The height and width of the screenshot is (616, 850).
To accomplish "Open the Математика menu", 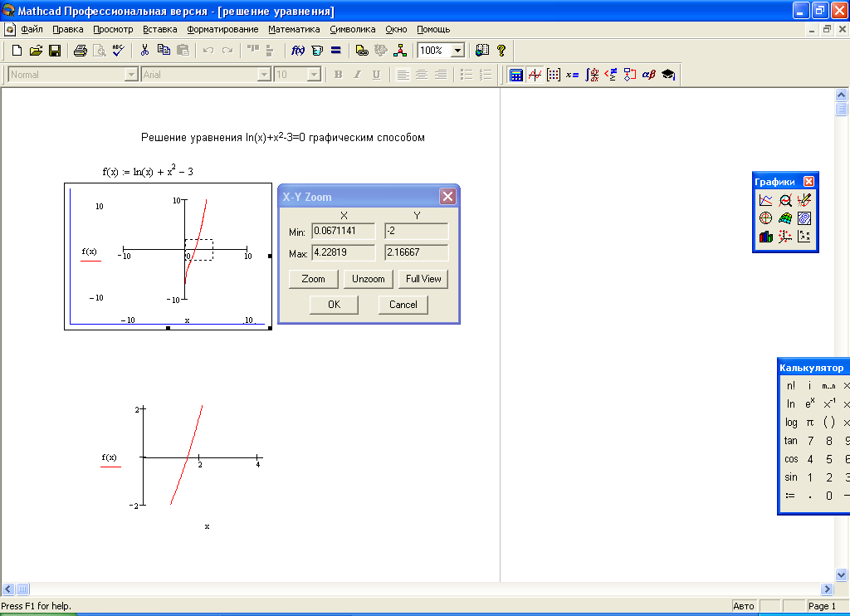I will click(x=294, y=29).
